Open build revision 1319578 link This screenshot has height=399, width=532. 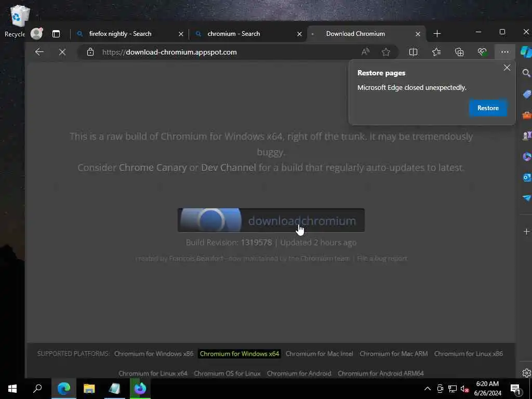[256, 243]
